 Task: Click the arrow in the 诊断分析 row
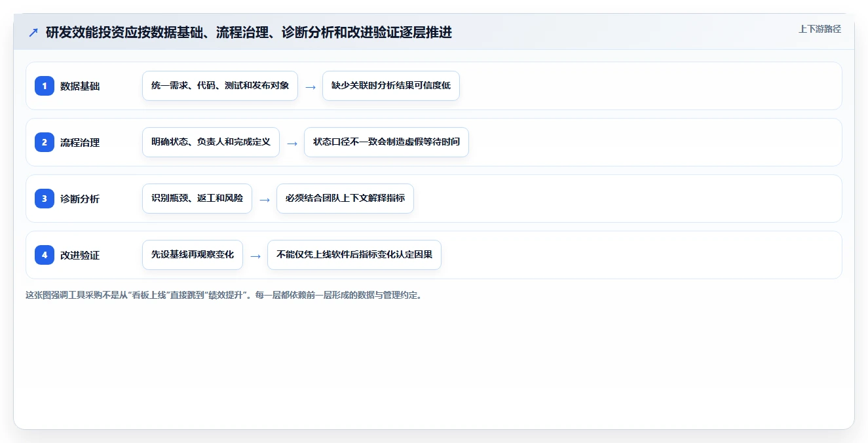[x=265, y=199]
